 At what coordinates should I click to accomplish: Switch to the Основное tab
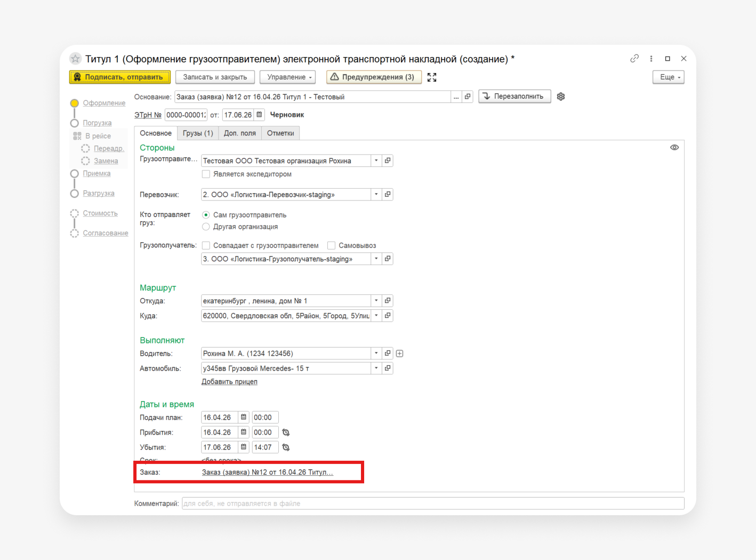click(156, 133)
